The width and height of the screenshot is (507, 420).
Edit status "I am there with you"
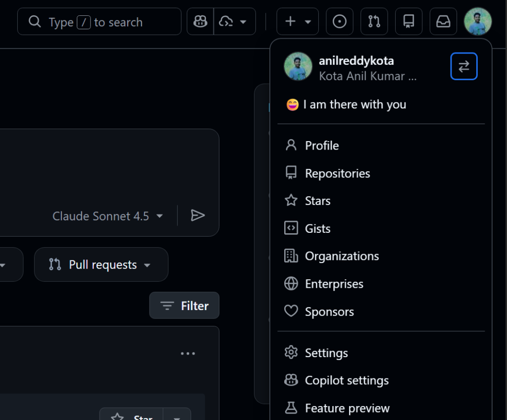[x=354, y=105]
